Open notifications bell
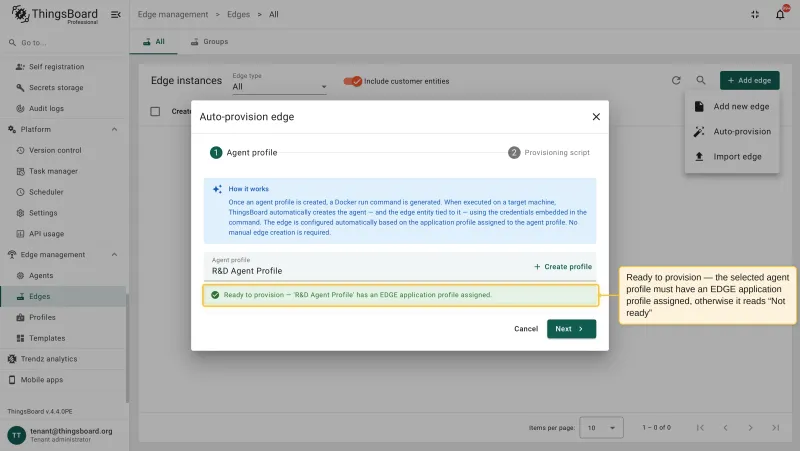The width and height of the screenshot is (800, 451). tap(780, 15)
